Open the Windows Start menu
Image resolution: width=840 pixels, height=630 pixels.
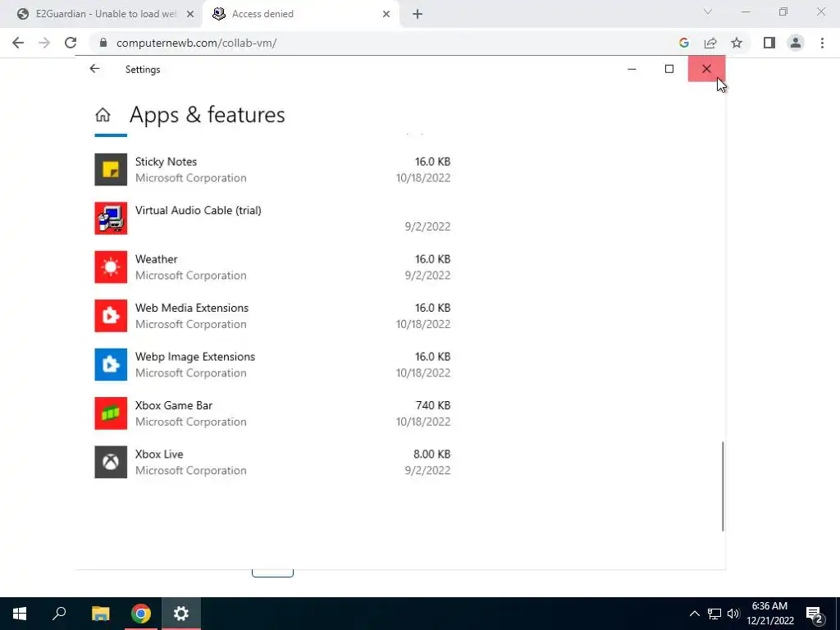(20, 614)
